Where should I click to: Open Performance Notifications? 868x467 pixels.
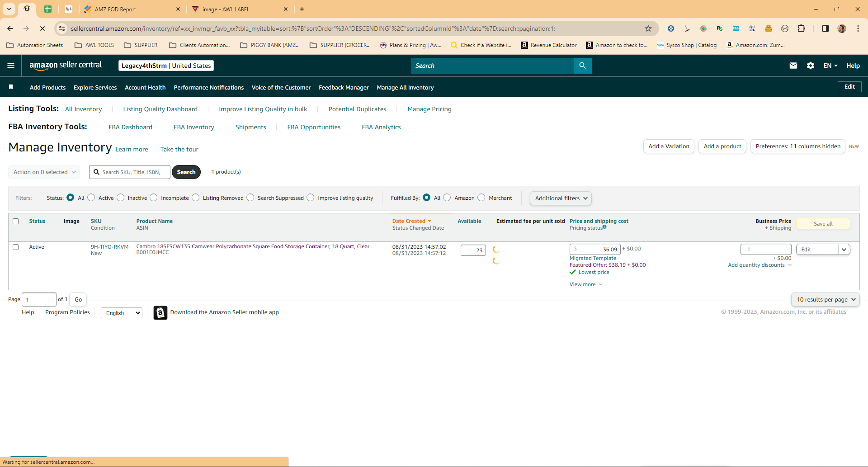(x=208, y=87)
